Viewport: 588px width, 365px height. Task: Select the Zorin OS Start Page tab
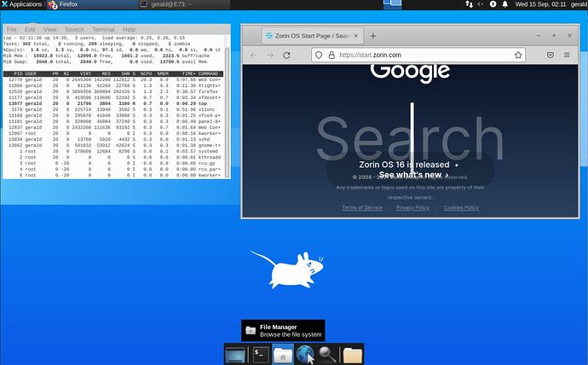coord(312,36)
